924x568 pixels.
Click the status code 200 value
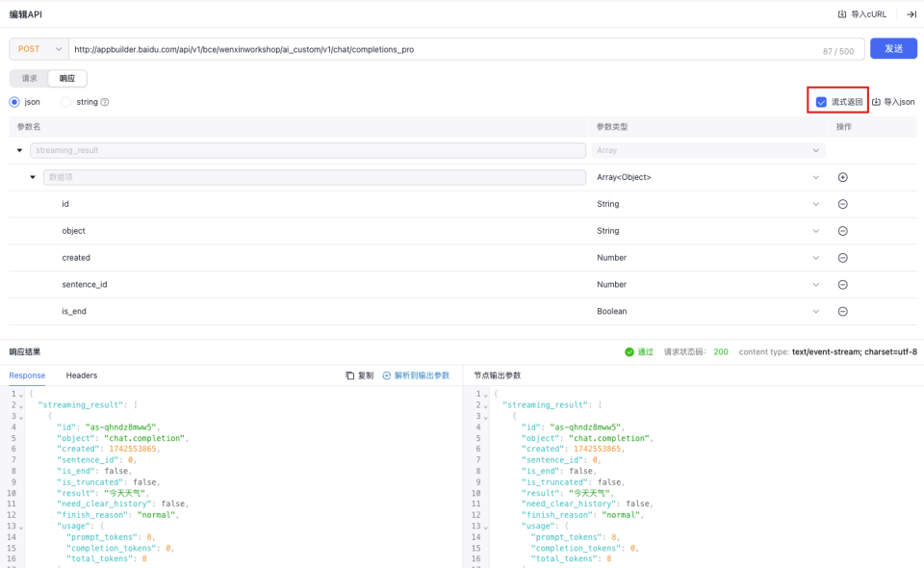click(721, 351)
